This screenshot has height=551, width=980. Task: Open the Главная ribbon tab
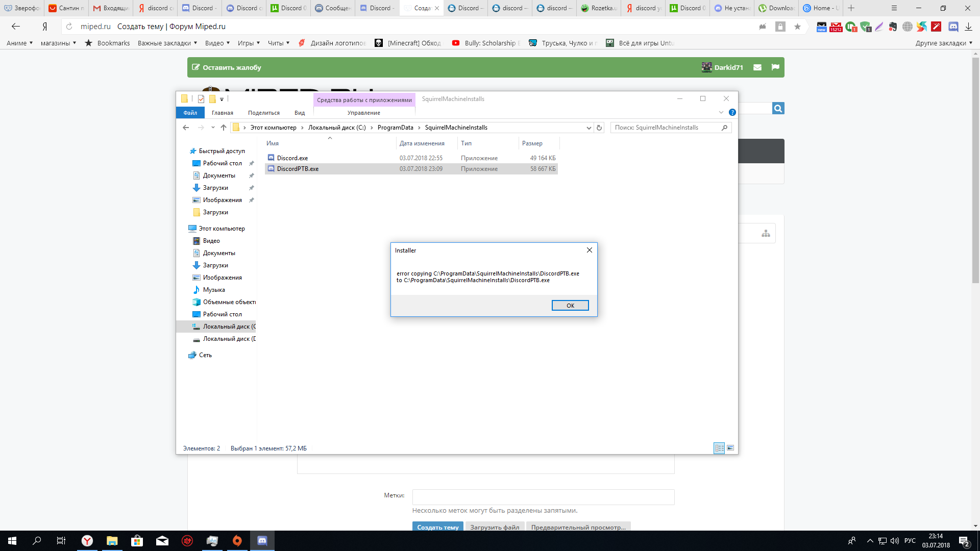point(223,113)
